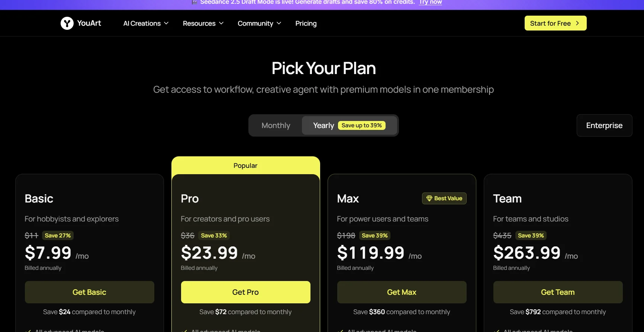The width and height of the screenshot is (644, 332).
Task: Click the Get Basic button
Action: click(89, 292)
